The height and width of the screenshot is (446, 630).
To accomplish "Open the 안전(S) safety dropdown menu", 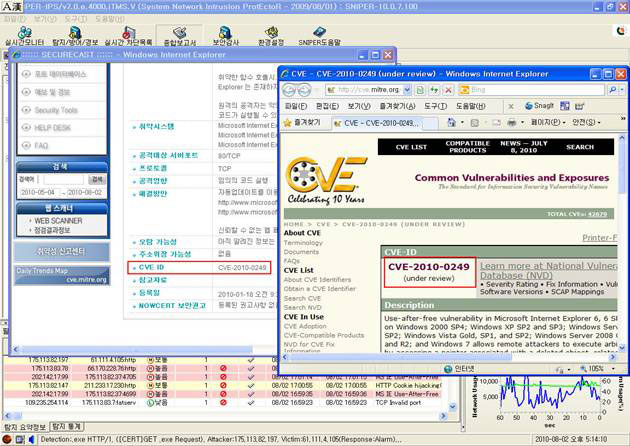I will click(586, 122).
